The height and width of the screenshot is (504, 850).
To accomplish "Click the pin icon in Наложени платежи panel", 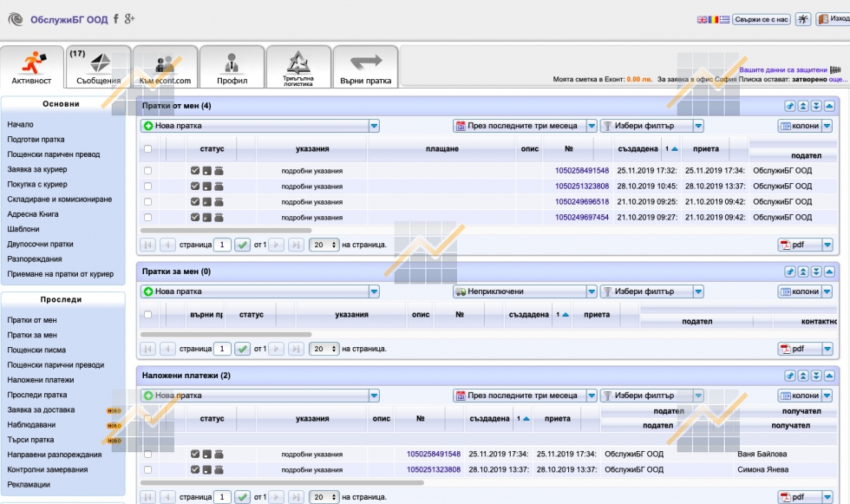I will 790,376.
